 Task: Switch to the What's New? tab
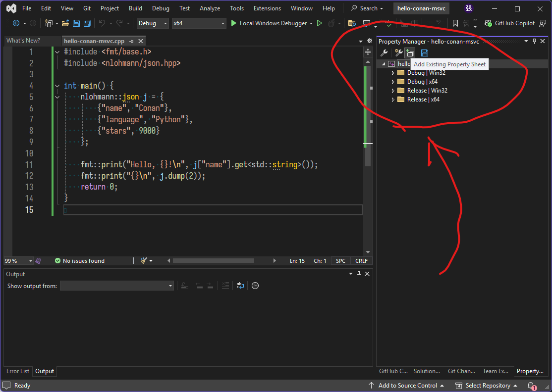23,41
